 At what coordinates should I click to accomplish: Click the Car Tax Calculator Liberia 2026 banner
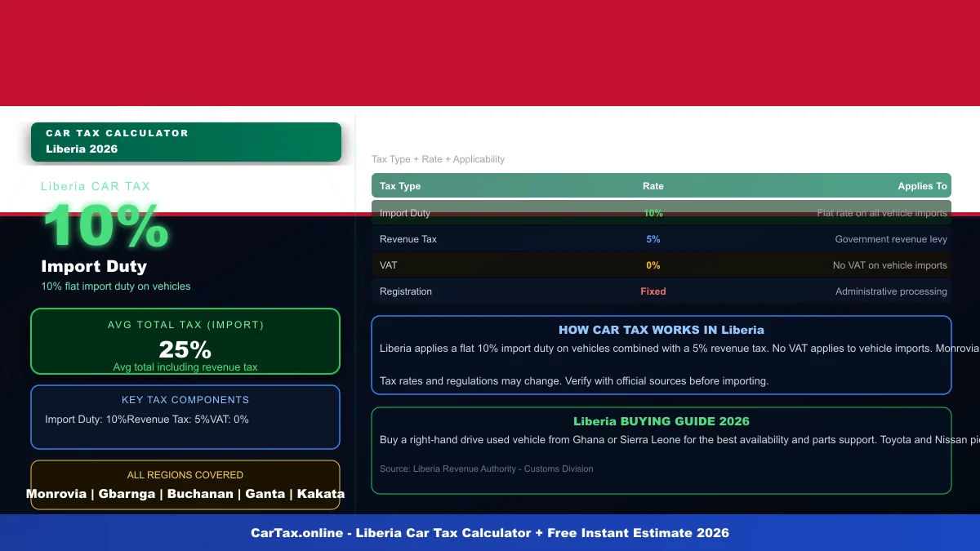(185, 142)
